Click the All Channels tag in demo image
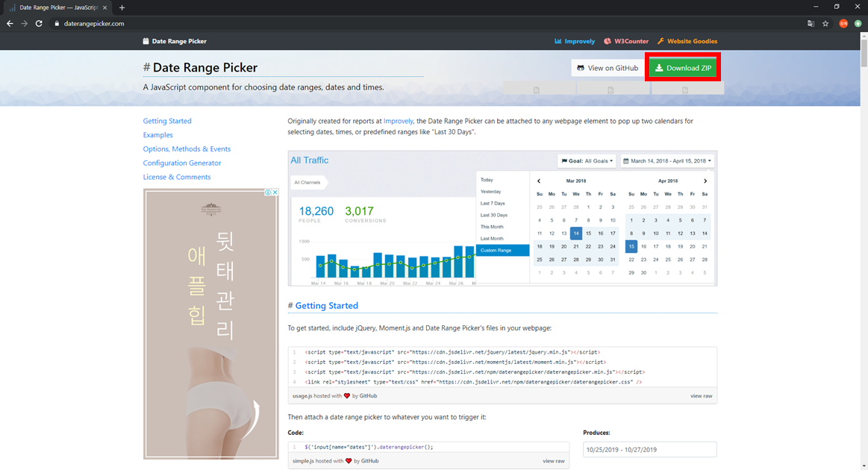Image resolution: width=868 pixels, height=470 pixels. coord(308,182)
